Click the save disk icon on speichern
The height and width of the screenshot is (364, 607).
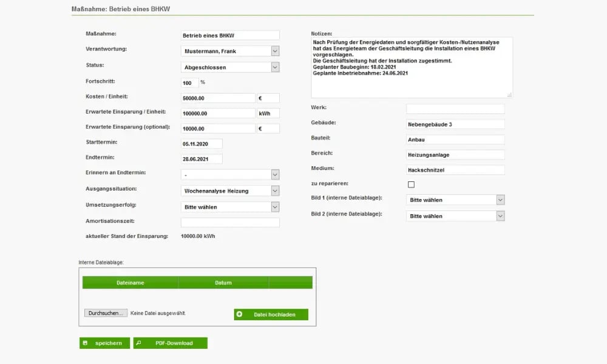pyautogui.click(x=86, y=343)
